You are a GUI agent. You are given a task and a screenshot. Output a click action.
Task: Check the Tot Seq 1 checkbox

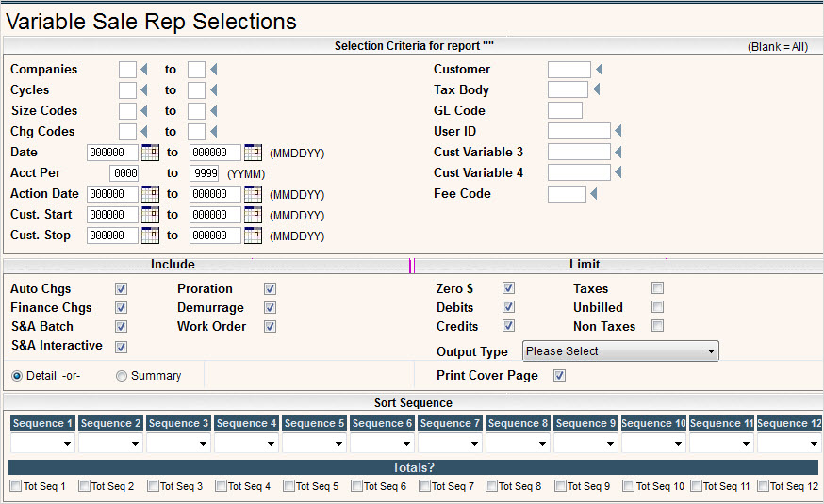coord(16,485)
